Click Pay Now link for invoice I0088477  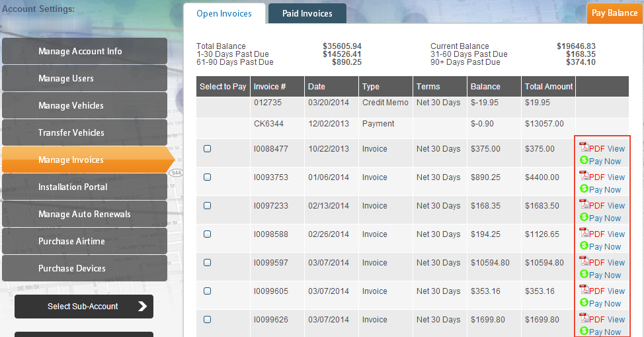click(605, 162)
